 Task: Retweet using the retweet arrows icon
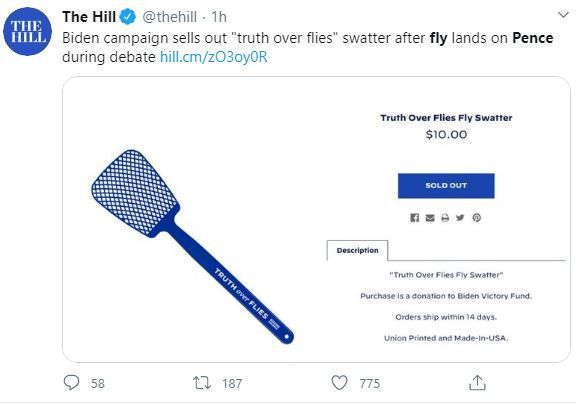point(202,383)
